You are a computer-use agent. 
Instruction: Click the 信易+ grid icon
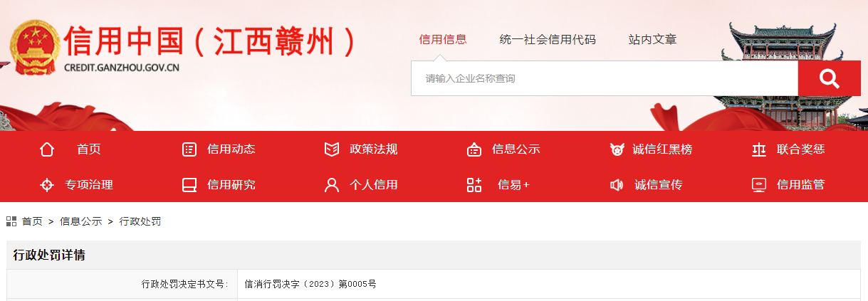(x=474, y=185)
